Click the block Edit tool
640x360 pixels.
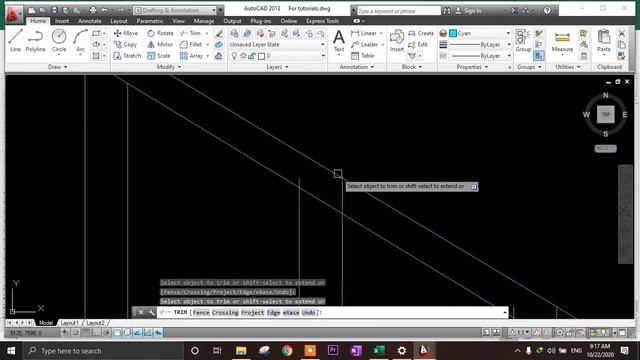pyautogui.click(x=418, y=44)
